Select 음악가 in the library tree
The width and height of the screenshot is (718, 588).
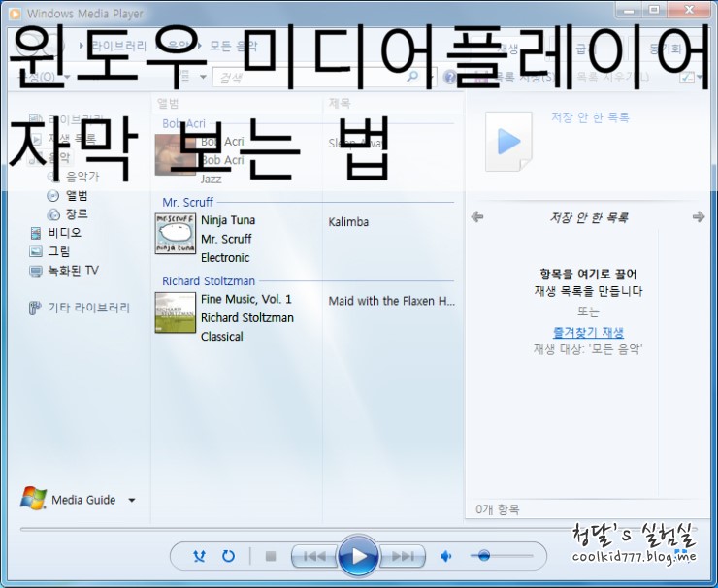pyautogui.click(x=82, y=177)
